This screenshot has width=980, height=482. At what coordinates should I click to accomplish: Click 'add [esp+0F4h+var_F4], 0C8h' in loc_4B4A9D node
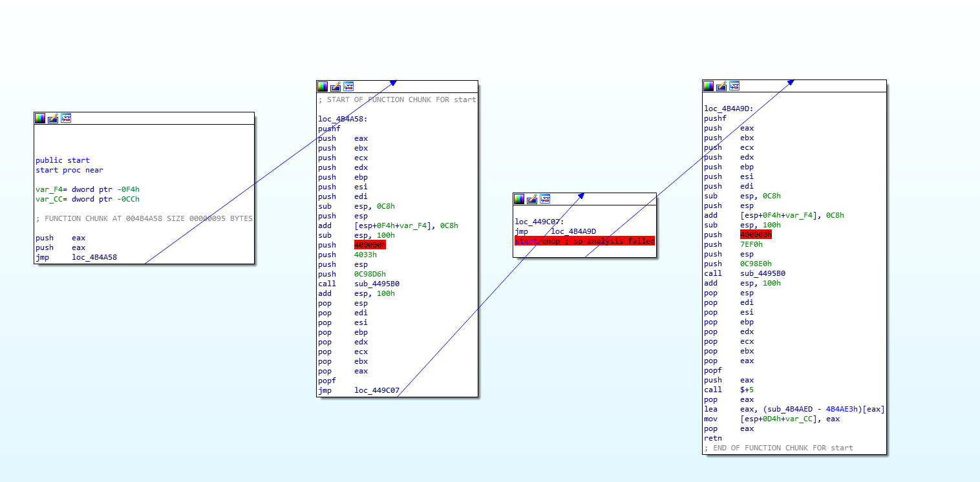pyautogui.click(x=774, y=215)
